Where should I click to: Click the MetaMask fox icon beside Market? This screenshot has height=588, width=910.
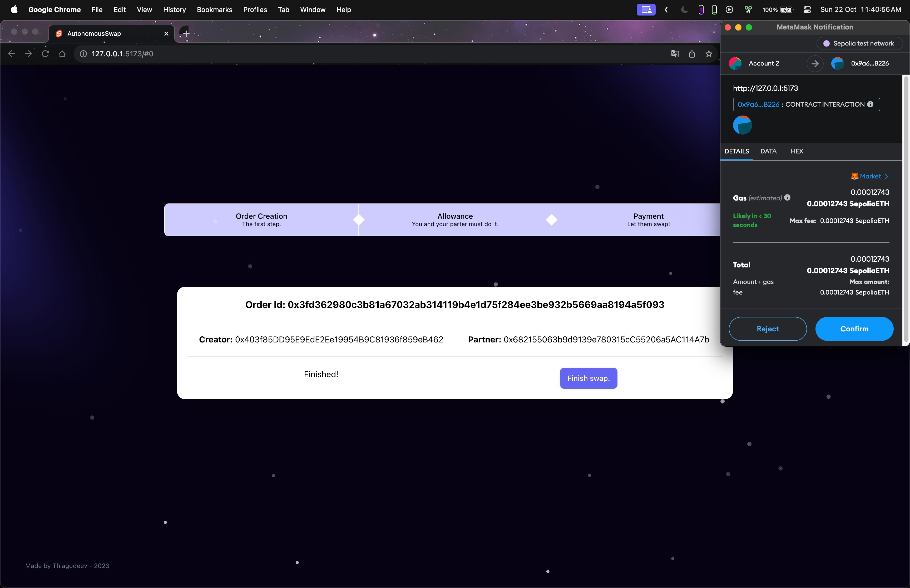[x=855, y=176]
